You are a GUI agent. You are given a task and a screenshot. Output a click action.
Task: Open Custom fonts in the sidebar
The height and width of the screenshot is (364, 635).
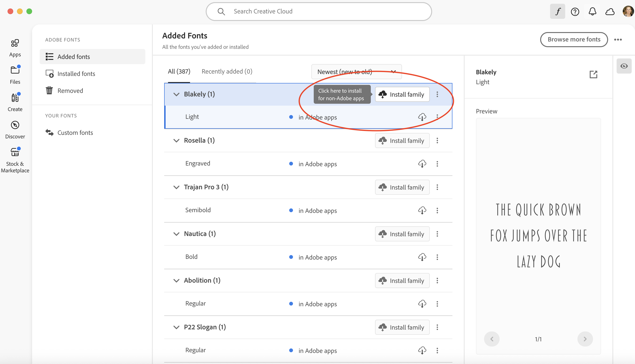92,132
